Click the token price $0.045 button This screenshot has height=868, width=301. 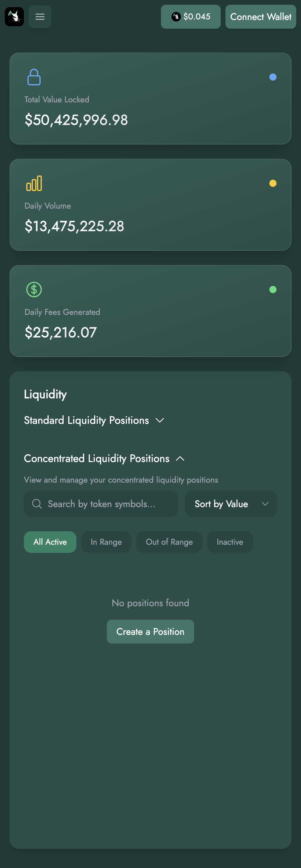(191, 16)
